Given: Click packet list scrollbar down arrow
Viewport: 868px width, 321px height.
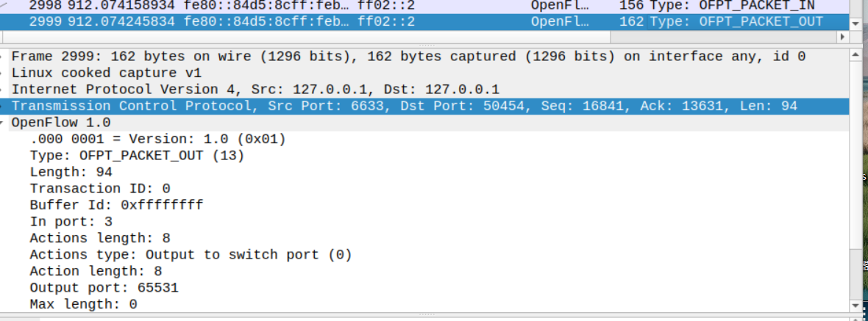Looking at the screenshot, I should [x=855, y=23].
